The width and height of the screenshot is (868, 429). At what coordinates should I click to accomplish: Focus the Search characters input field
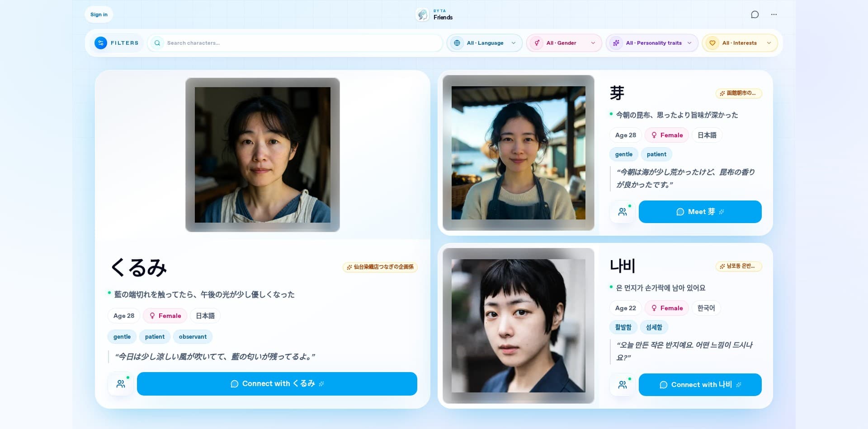295,43
